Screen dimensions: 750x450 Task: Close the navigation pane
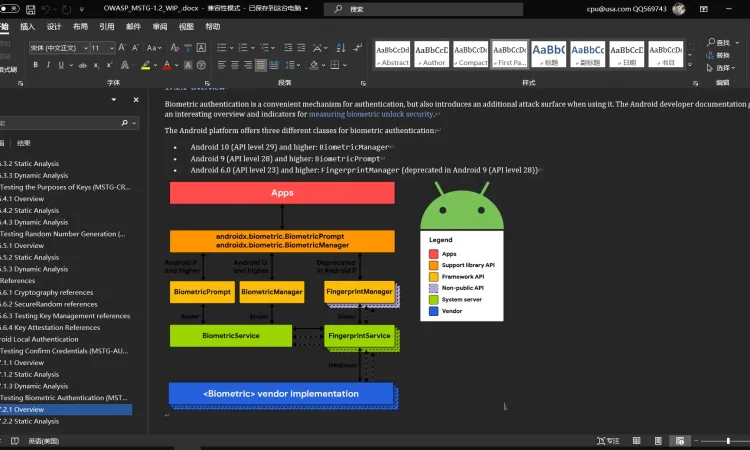click(x=136, y=99)
